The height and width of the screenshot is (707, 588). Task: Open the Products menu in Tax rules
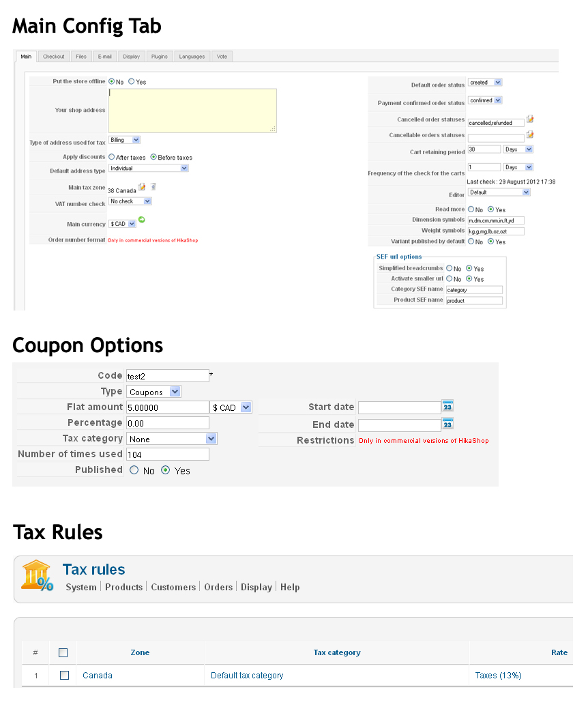pos(123,587)
